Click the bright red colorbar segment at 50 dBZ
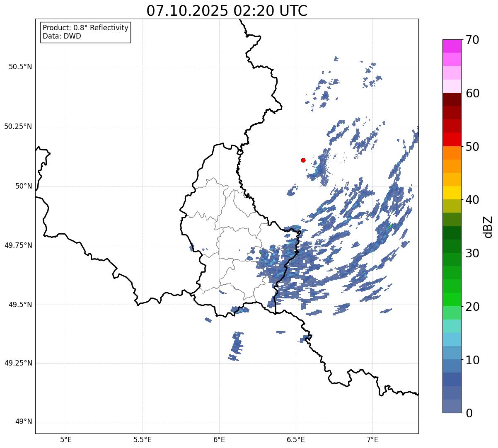 tap(452, 140)
